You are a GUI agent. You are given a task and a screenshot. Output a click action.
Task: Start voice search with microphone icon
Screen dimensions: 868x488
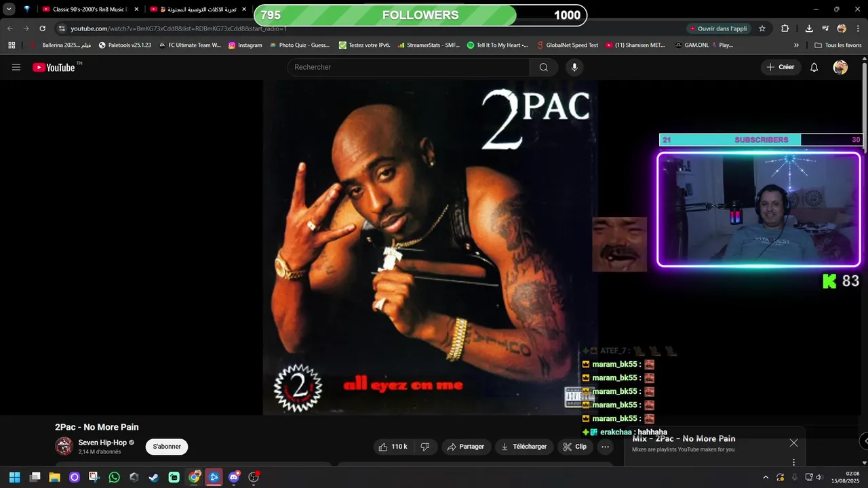click(x=574, y=67)
